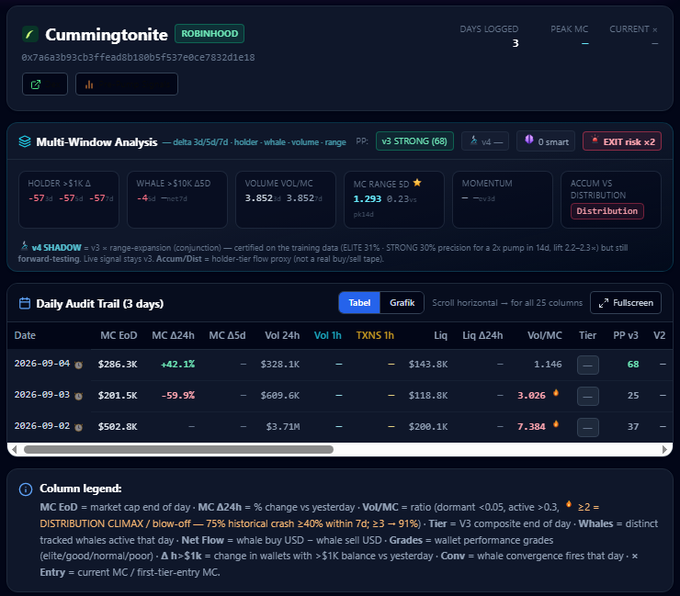Click the PP v3 score 68
This screenshot has height=596, width=680.
(633, 364)
